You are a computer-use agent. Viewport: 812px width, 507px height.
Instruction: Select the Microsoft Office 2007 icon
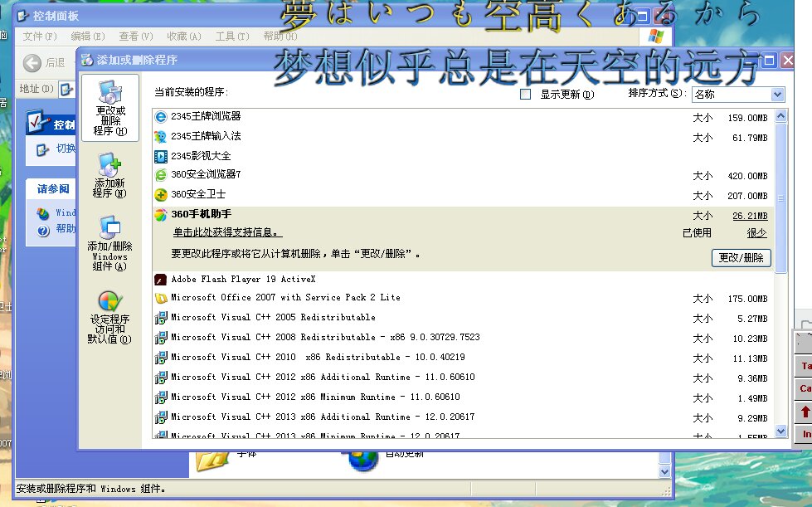(161, 298)
